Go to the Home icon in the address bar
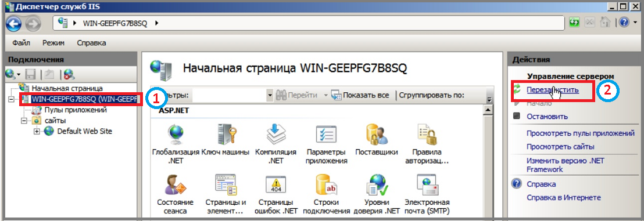 [605, 23]
